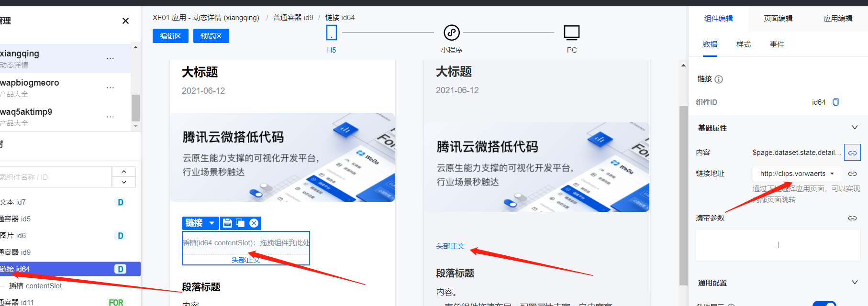Screen dimensions: 868x306
Task: Select the 小程序 mini-program preview icon
Action: coord(452,33)
